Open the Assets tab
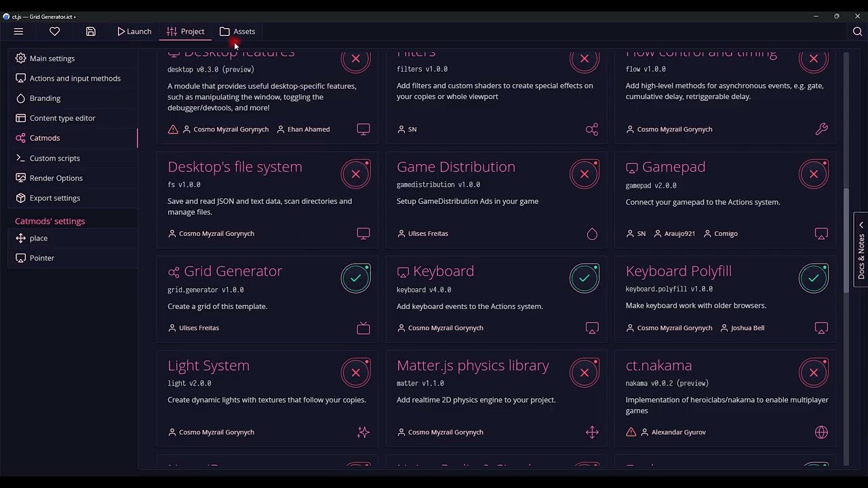 tap(237, 31)
